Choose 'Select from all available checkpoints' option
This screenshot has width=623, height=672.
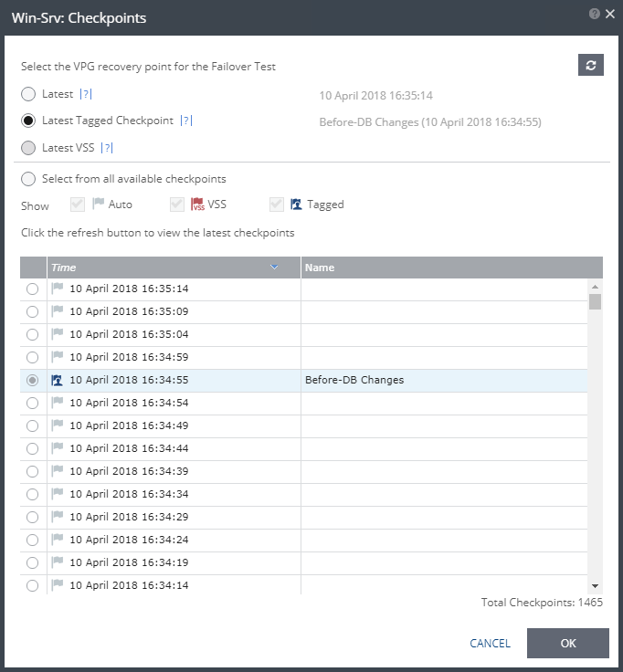click(x=29, y=179)
